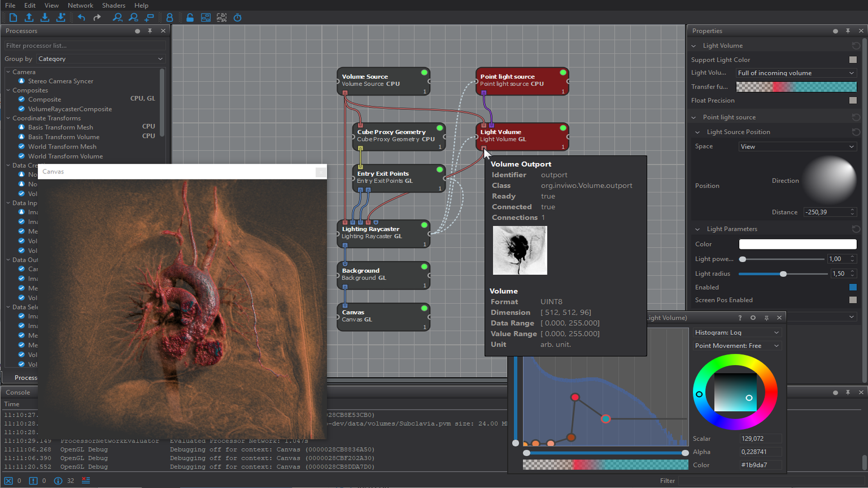Enable the Support Light Color checkbox
The height and width of the screenshot is (488, 868).
(x=853, y=60)
